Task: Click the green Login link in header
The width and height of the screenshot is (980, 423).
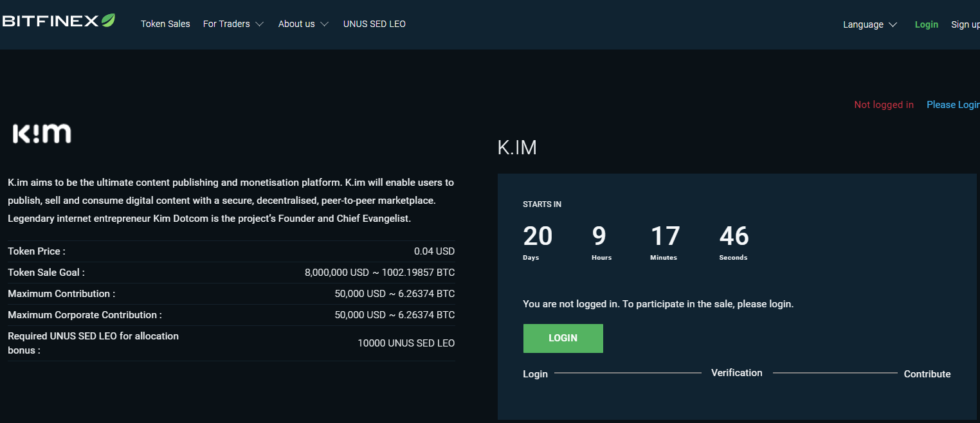Action: point(926,24)
